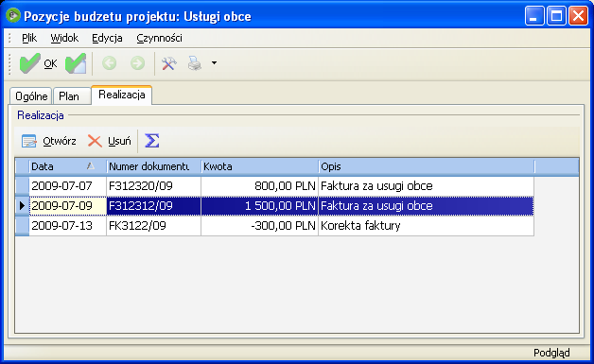Sort by the Data column header
This screenshot has height=364, width=594.
click(x=68, y=166)
